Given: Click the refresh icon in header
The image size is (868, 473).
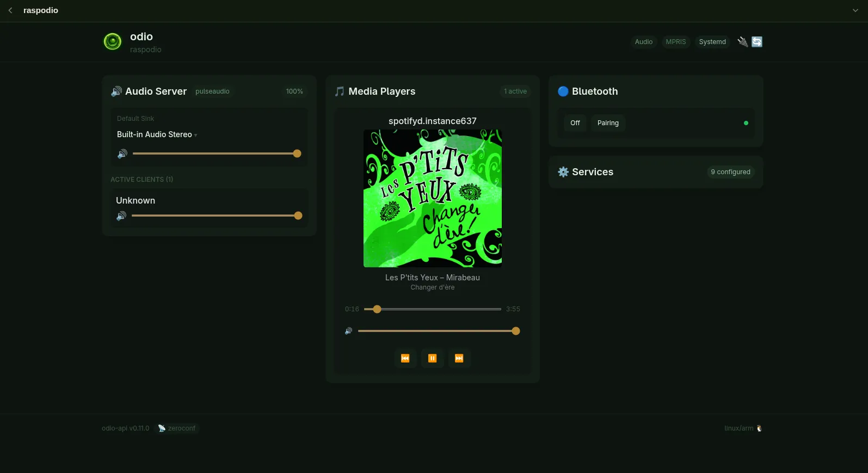Looking at the screenshot, I should (757, 41).
